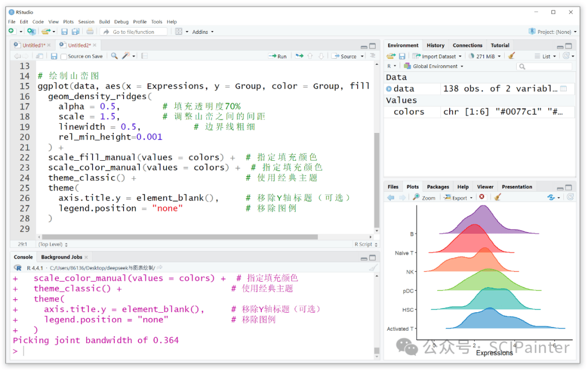Close the Background Jobs tab
Image resolution: width=588 pixels, height=371 pixels.
click(x=86, y=257)
